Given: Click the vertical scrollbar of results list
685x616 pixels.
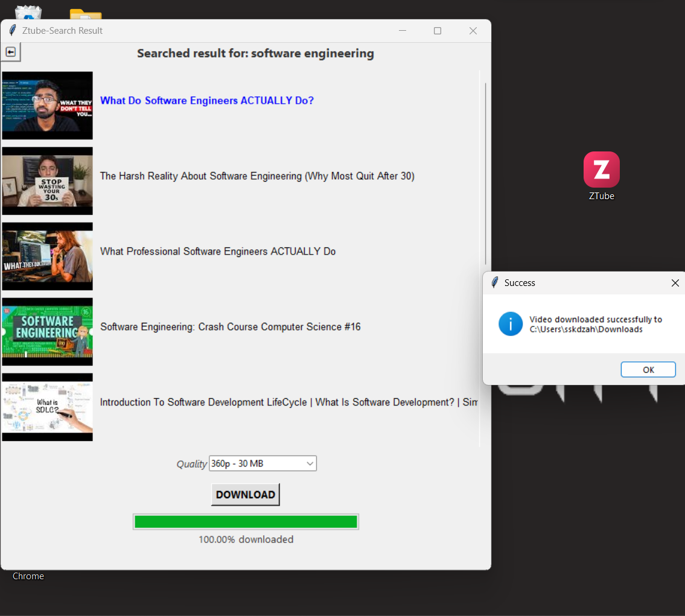Looking at the screenshot, I should coord(485,175).
